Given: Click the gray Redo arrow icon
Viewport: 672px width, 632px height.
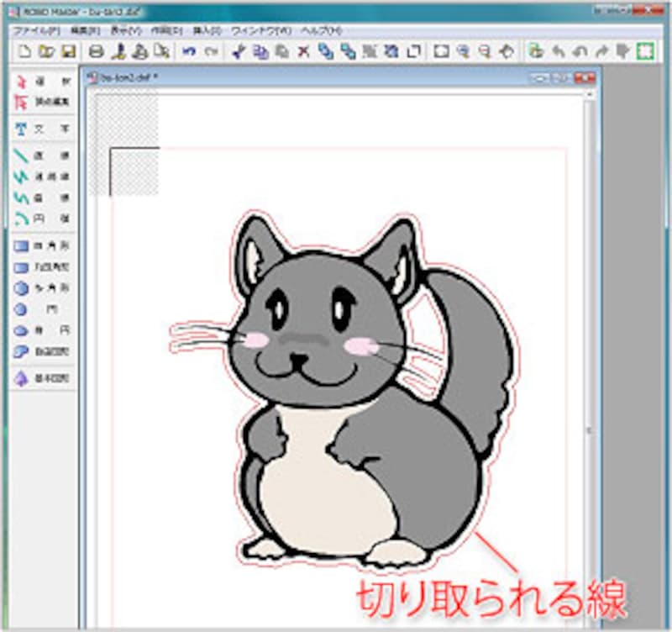Looking at the screenshot, I should pyautogui.click(x=211, y=51).
